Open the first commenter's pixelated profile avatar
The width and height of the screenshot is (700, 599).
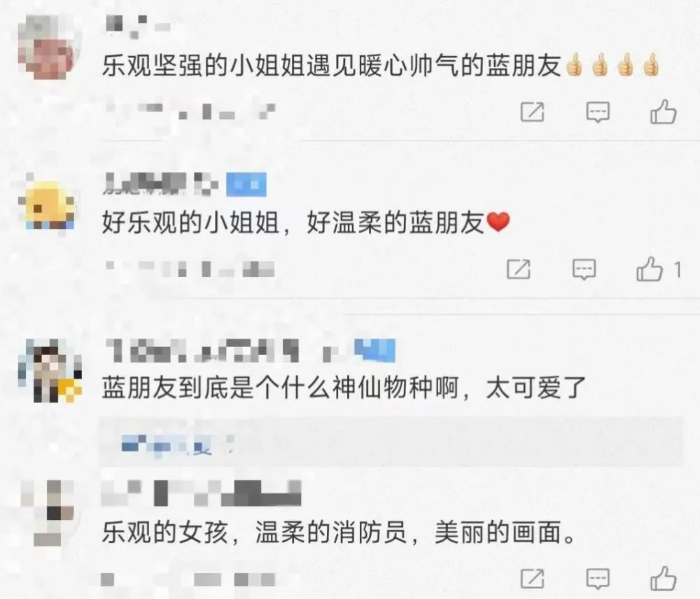coord(50,47)
